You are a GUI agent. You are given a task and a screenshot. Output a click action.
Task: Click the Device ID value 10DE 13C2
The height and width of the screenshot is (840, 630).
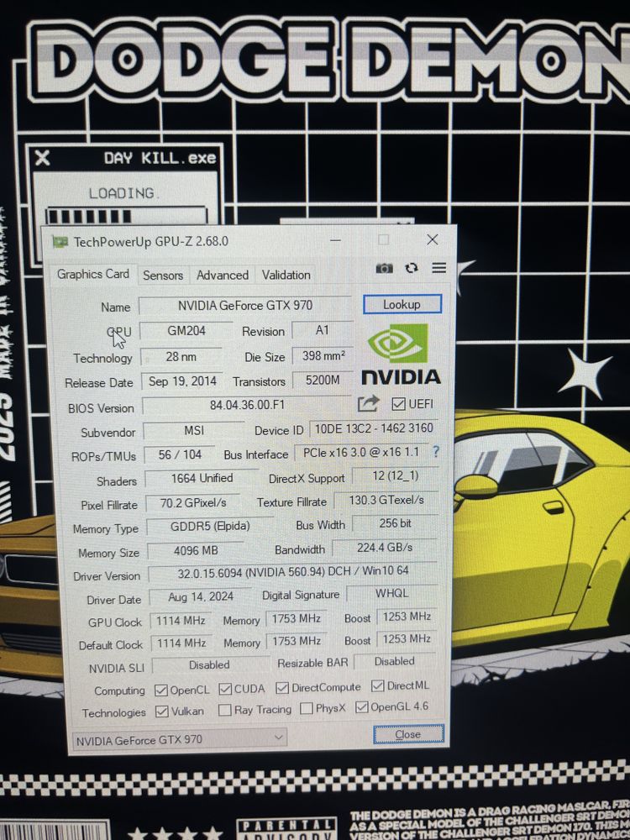[x=374, y=428]
